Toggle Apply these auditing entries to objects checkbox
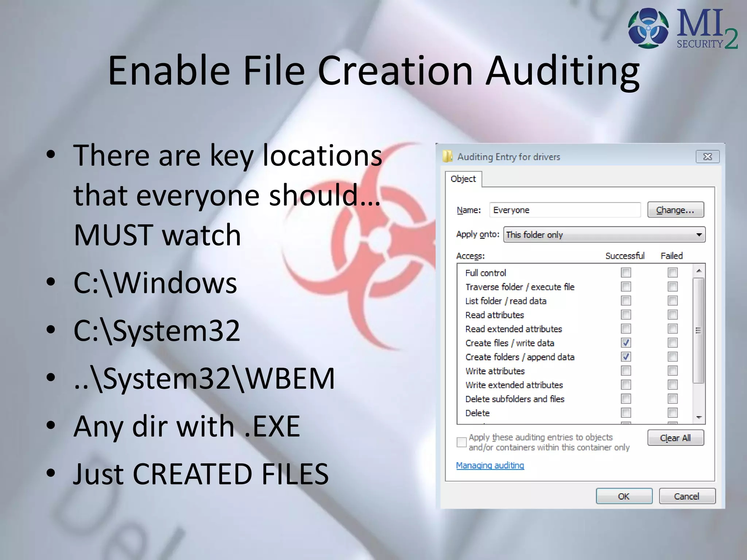 [x=461, y=442]
